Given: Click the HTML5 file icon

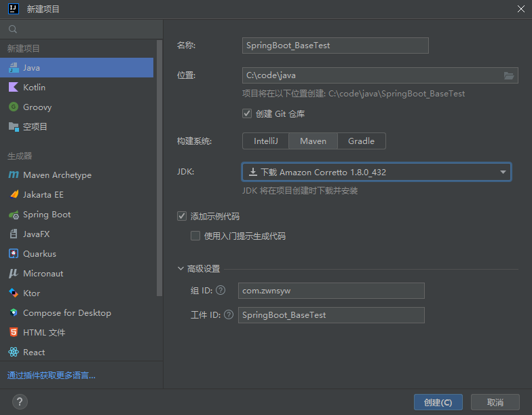Looking at the screenshot, I should click(14, 333).
